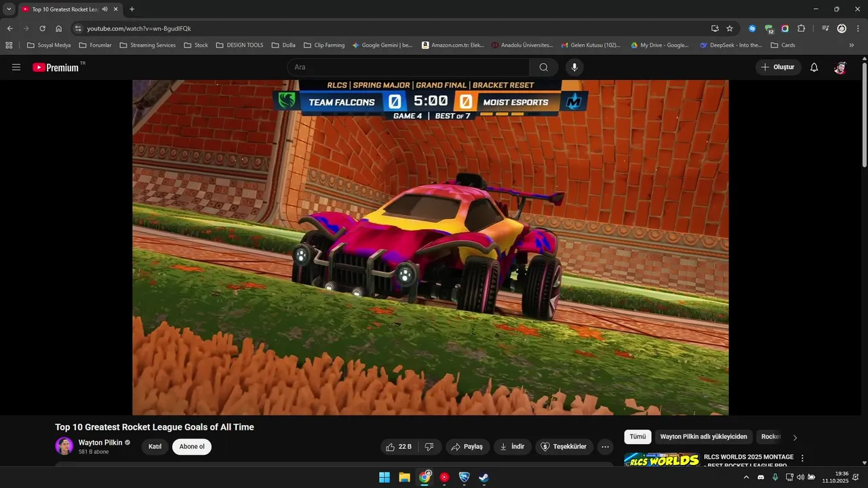
Task: Dislike the video with thumbs down
Action: pos(429,447)
